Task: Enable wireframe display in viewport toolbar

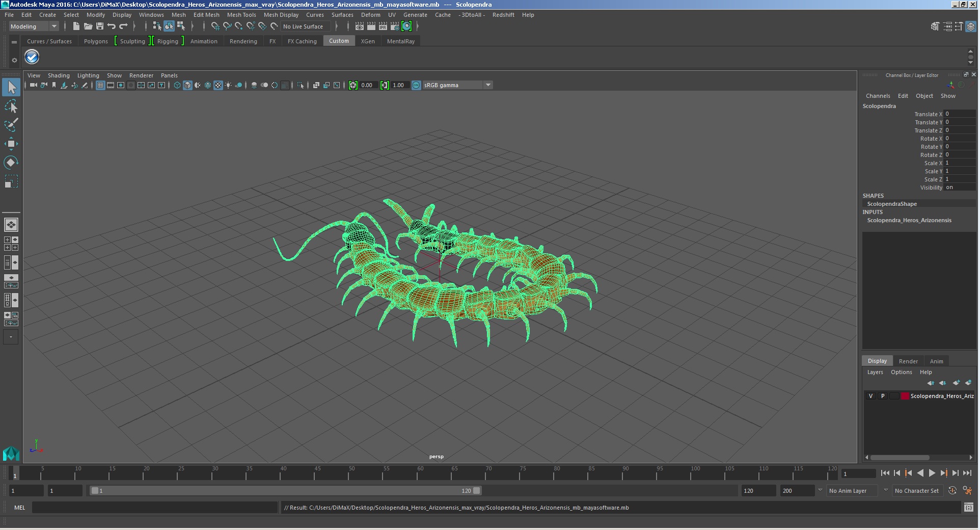Action: click(177, 85)
